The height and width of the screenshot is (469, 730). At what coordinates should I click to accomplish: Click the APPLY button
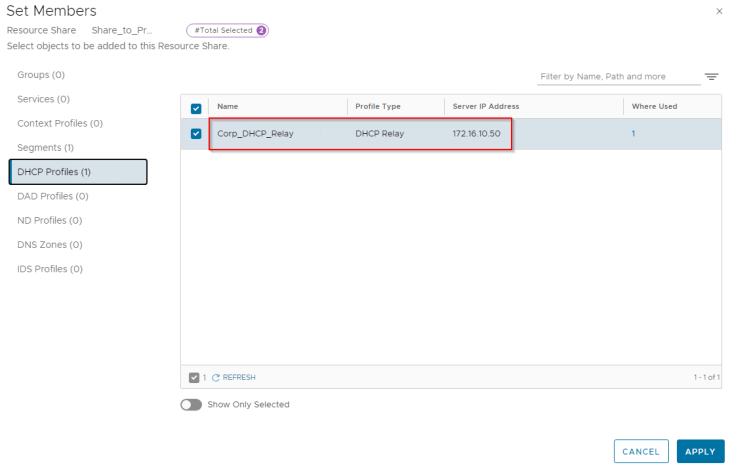point(700,451)
